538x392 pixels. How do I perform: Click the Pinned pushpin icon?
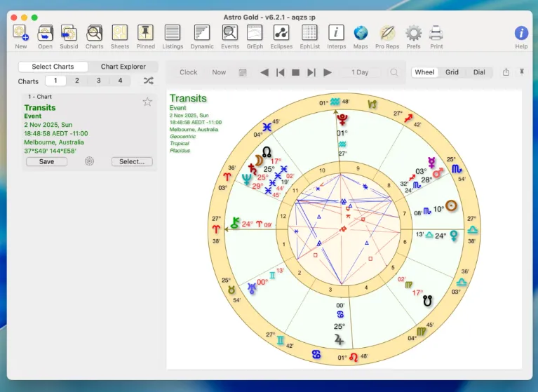[145, 33]
